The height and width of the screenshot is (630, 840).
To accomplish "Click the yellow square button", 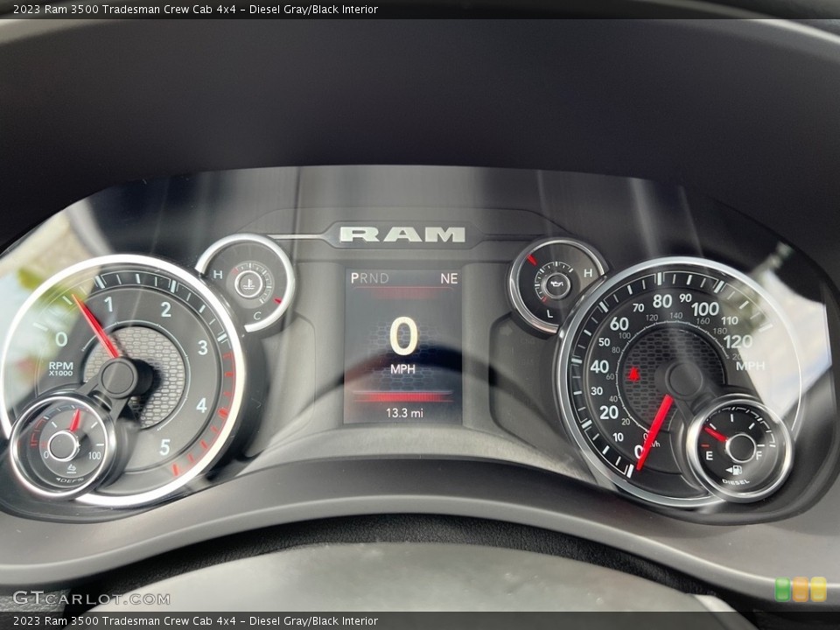I will (x=818, y=589).
